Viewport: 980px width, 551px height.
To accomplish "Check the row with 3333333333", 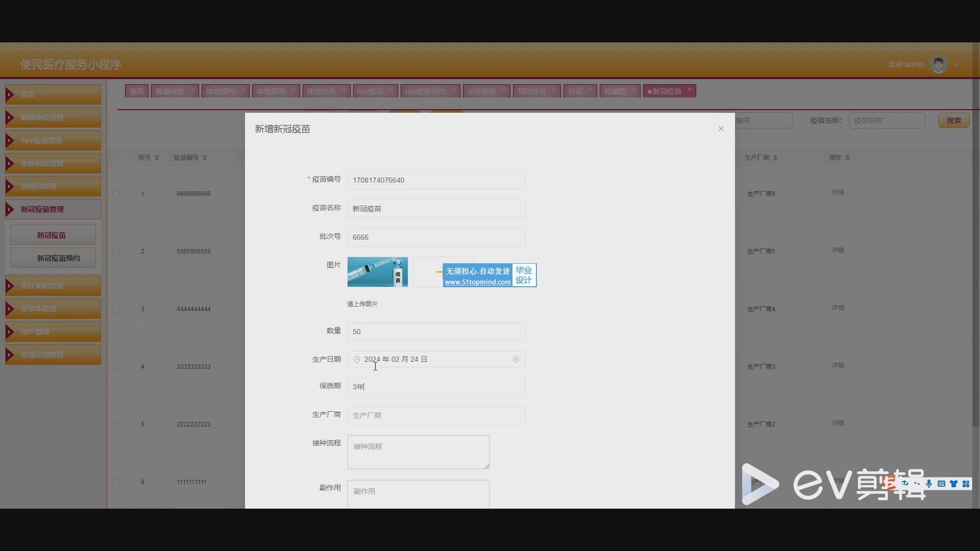I will [x=116, y=367].
